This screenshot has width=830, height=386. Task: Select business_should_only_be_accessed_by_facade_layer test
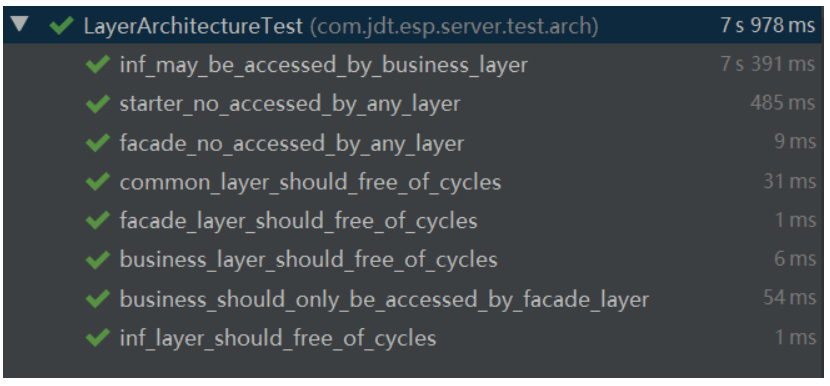coord(384,299)
